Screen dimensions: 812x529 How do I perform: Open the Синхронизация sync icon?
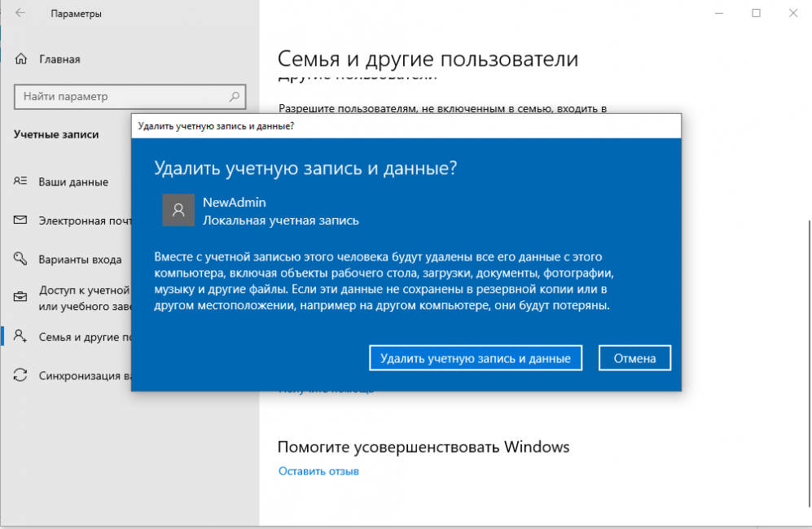[x=21, y=376]
